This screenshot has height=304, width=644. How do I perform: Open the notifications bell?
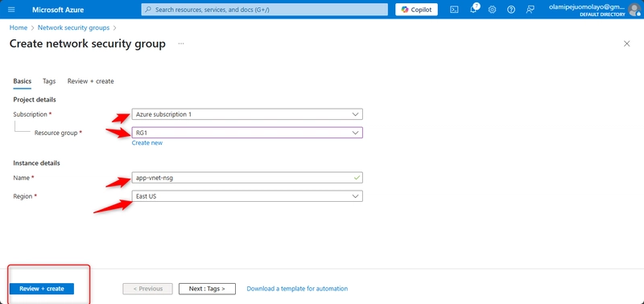coord(473,9)
